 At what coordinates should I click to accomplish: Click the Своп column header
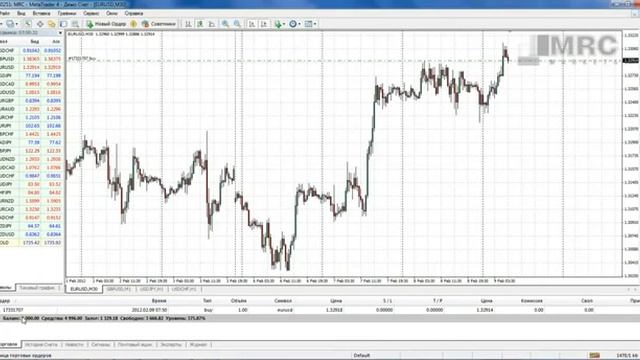point(587,301)
